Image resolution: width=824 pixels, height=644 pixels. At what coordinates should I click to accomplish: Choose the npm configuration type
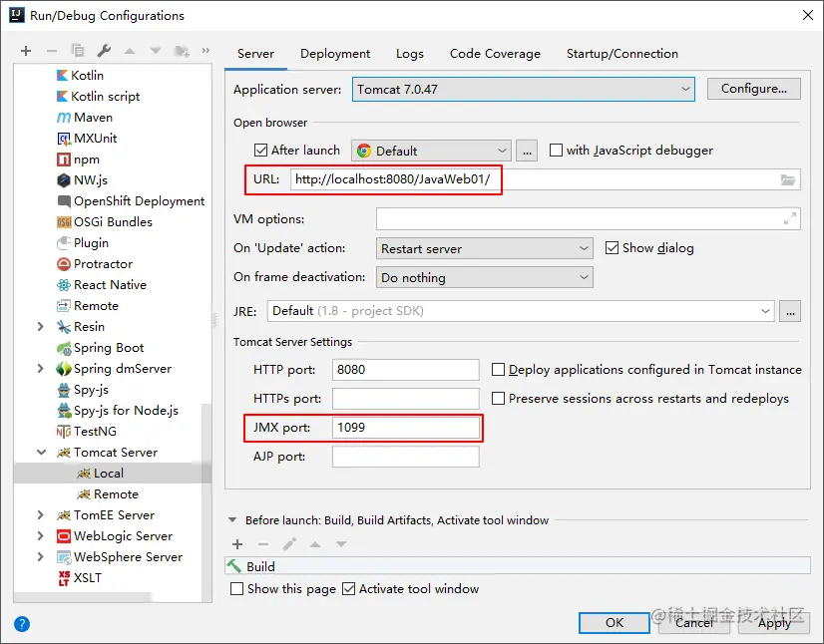pos(78,160)
